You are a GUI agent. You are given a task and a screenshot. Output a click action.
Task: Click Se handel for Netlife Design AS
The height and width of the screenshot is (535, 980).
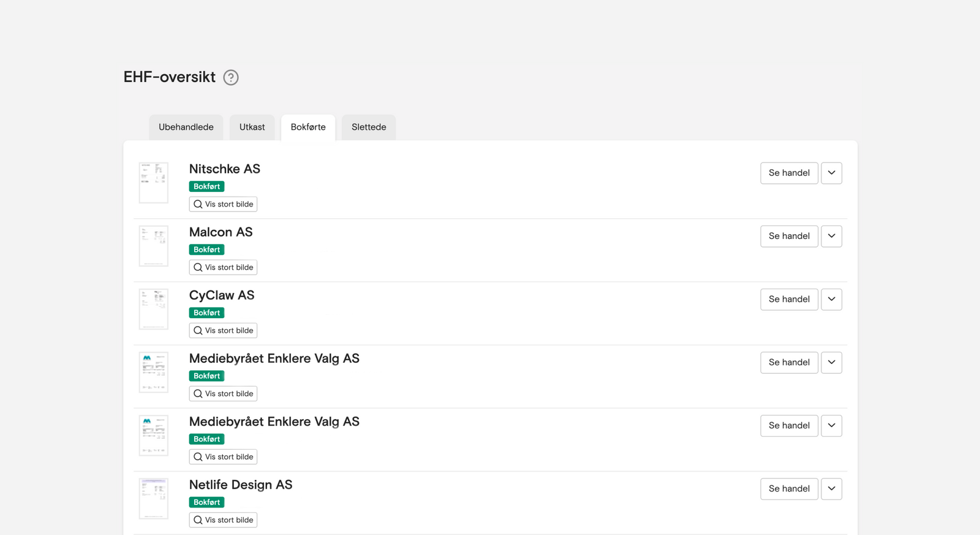click(x=789, y=488)
